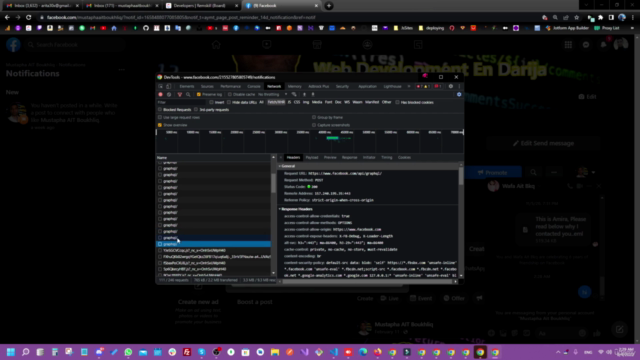Open the Chrome extensions puzzle icon
The image size is (640, 360).
coord(601,18)
